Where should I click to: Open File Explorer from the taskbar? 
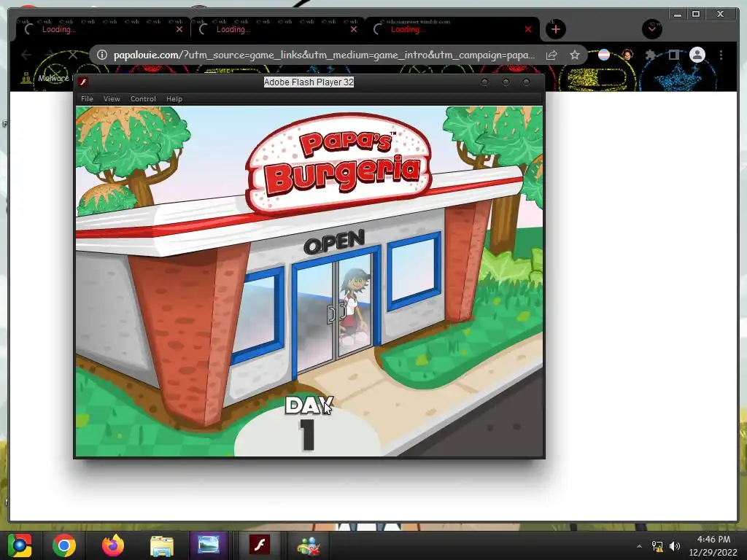pos(162,545)
